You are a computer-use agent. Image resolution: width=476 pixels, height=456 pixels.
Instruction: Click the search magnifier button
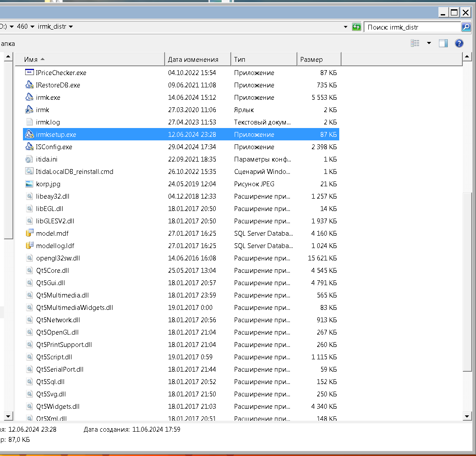click(x=466, y=27)
